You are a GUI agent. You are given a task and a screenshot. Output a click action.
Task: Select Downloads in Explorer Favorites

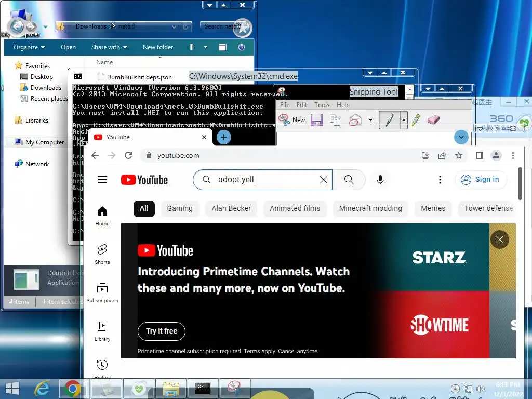[x=41, y=87]
